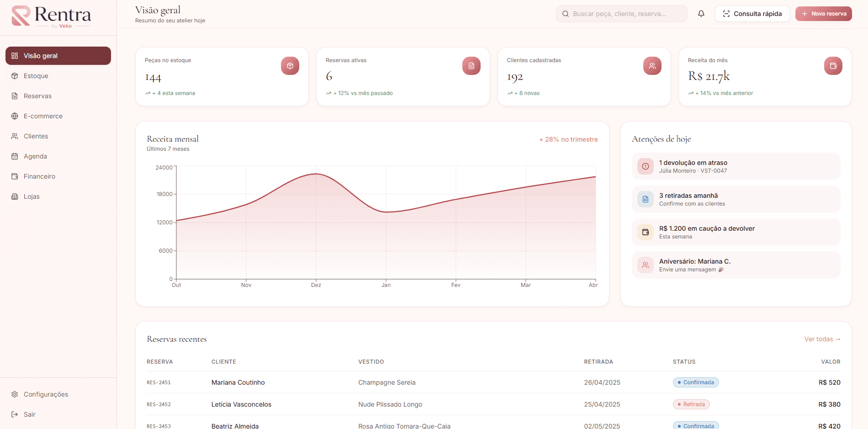Open Ver todas reservations link
The image size is (868, 429).
[822, 339]
